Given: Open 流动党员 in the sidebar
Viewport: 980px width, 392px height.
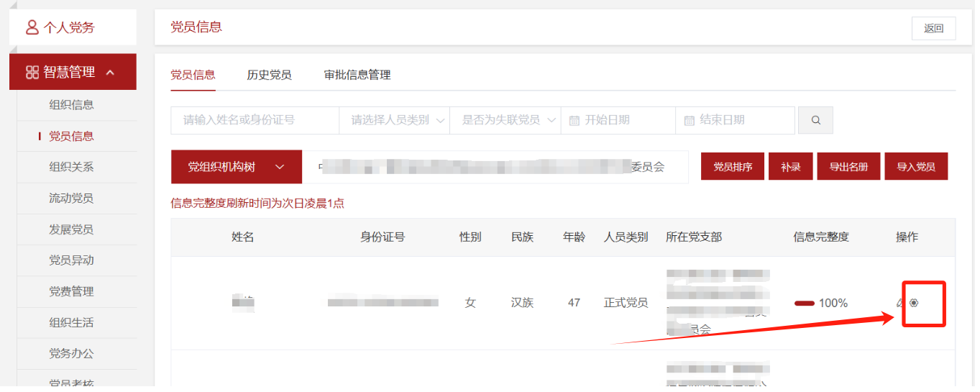Looking at the screenshot, I should [71, 198].
